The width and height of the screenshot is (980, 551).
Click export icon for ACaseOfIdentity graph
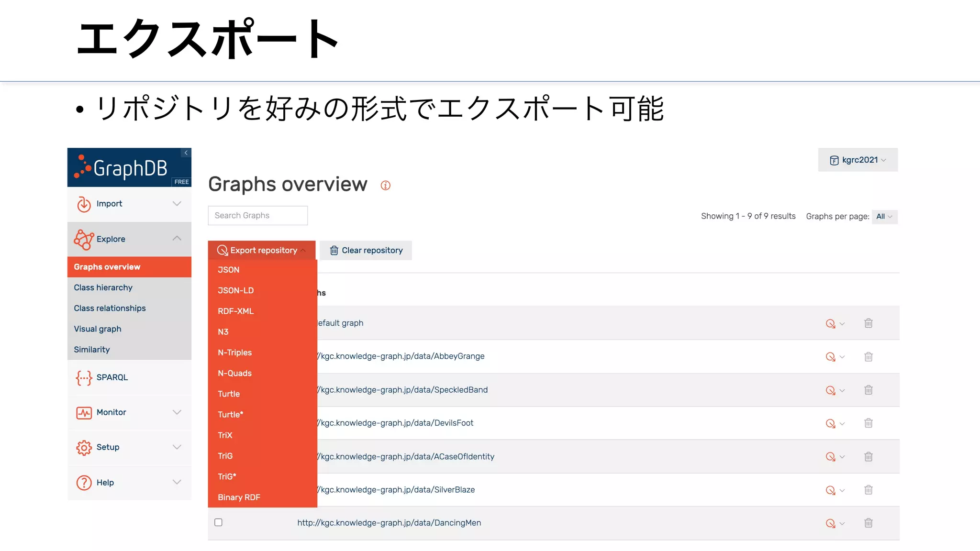[830, 457]
